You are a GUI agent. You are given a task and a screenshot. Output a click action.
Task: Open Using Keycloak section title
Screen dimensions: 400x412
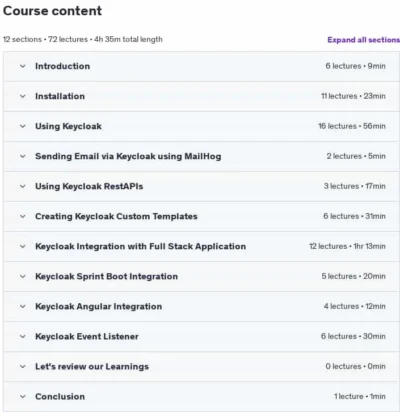(68, 126)
